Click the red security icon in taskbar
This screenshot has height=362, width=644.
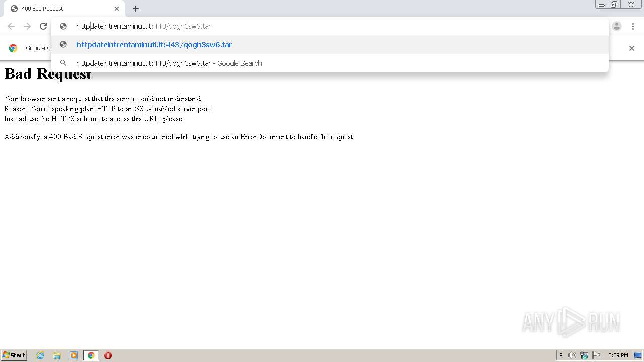(108, 355)
